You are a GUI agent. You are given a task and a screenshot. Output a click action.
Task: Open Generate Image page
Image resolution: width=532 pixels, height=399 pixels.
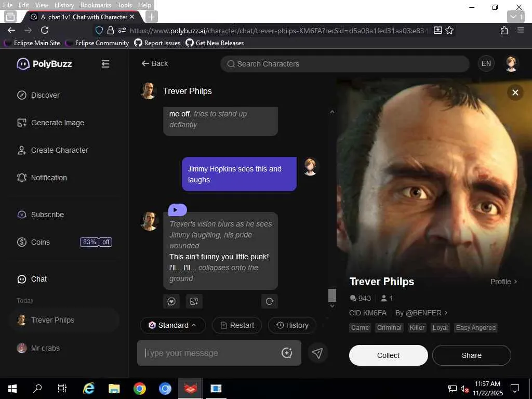coord(50,123)
